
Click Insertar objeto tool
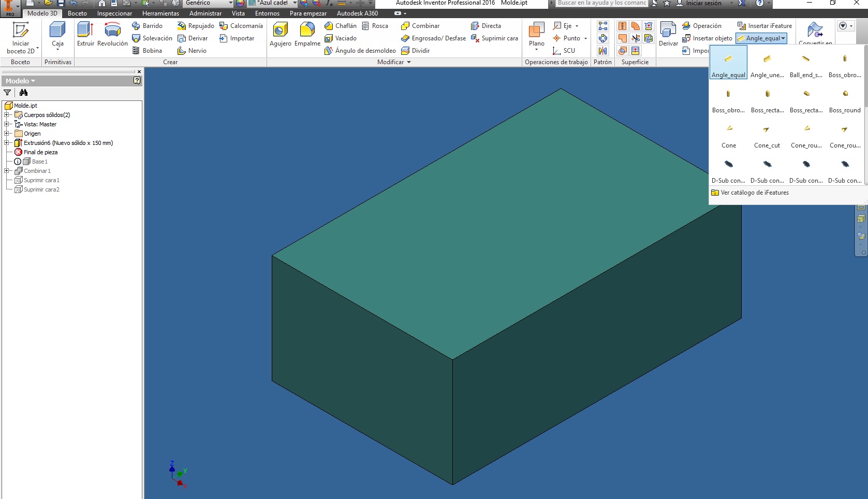pyautogui.click(x=707, y=38)
